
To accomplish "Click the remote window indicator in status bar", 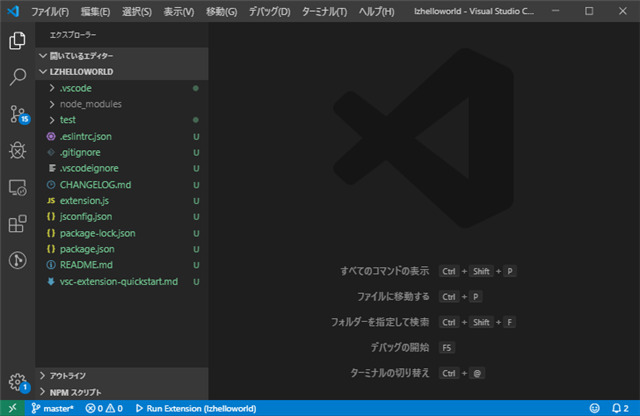I will coord(12,408).
